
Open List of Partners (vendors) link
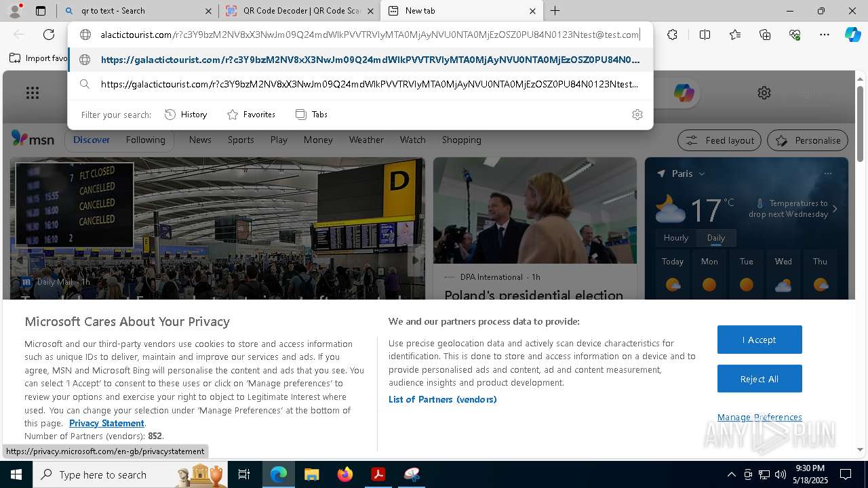(x=442, y=399)
